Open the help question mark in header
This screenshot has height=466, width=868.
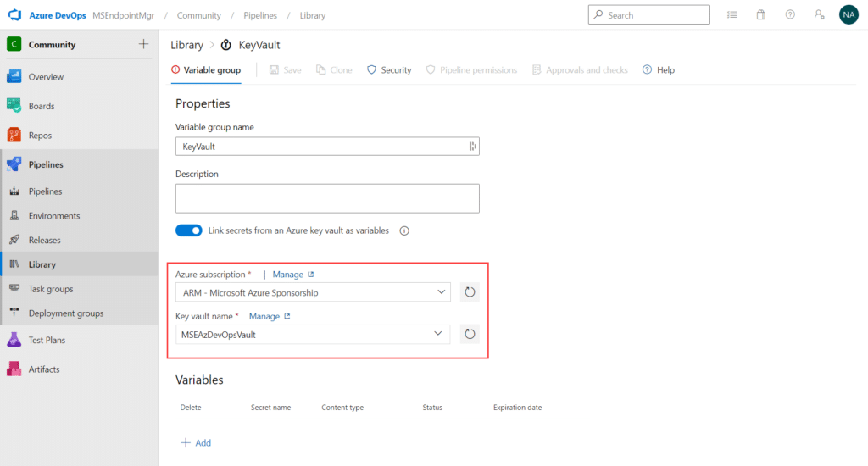[790, 15]
